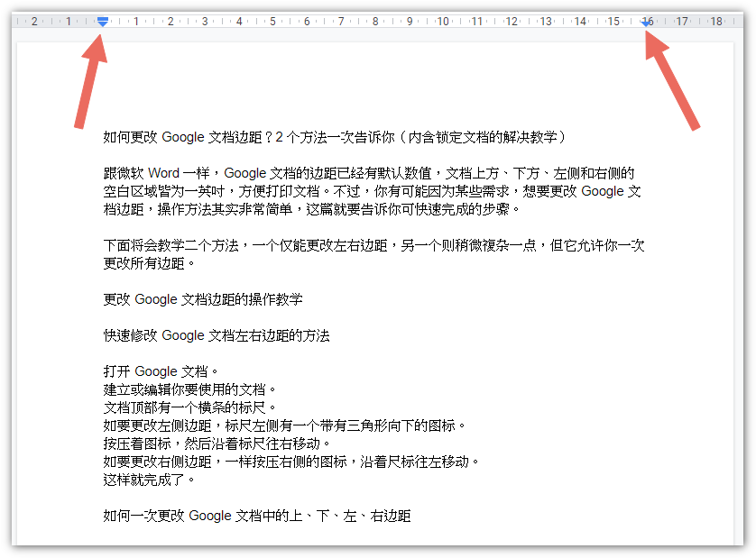Click the line starting '下面将会教学二个方法'

coord(373,245)
